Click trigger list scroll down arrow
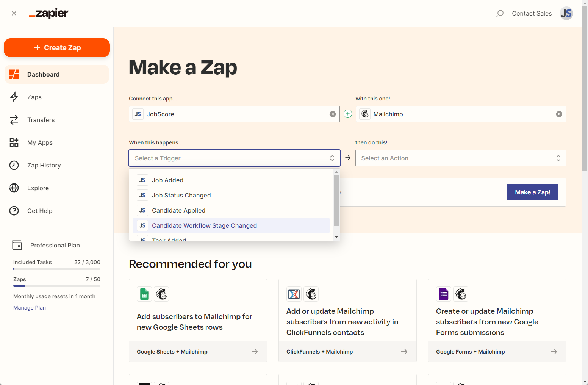Viewport: 588px width, 385px height. coord(336,237)
